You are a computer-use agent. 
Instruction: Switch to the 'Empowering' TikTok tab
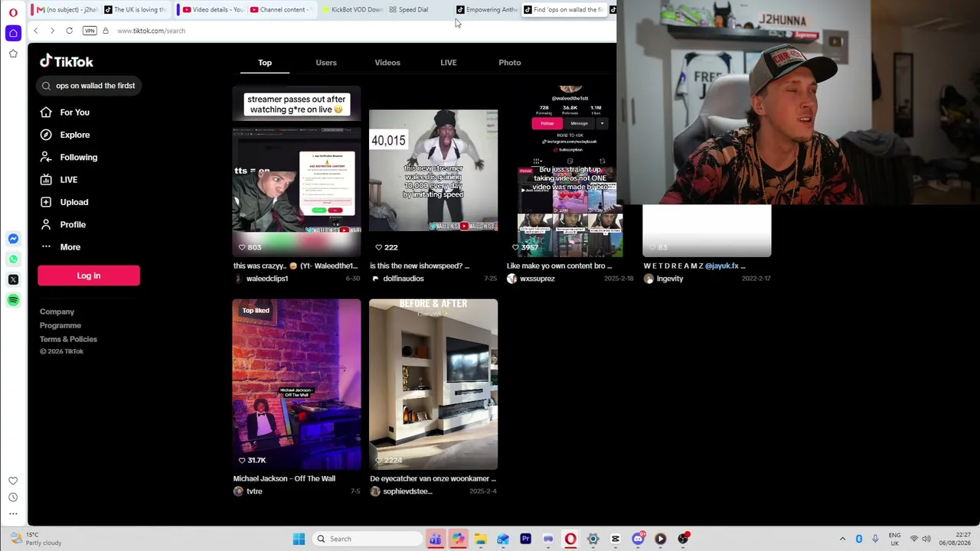click(487, 9)
